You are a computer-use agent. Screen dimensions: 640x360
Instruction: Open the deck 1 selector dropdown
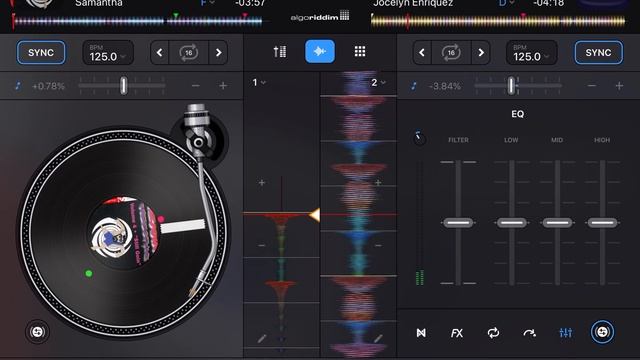pyautogui.click(x=259, y=82)
